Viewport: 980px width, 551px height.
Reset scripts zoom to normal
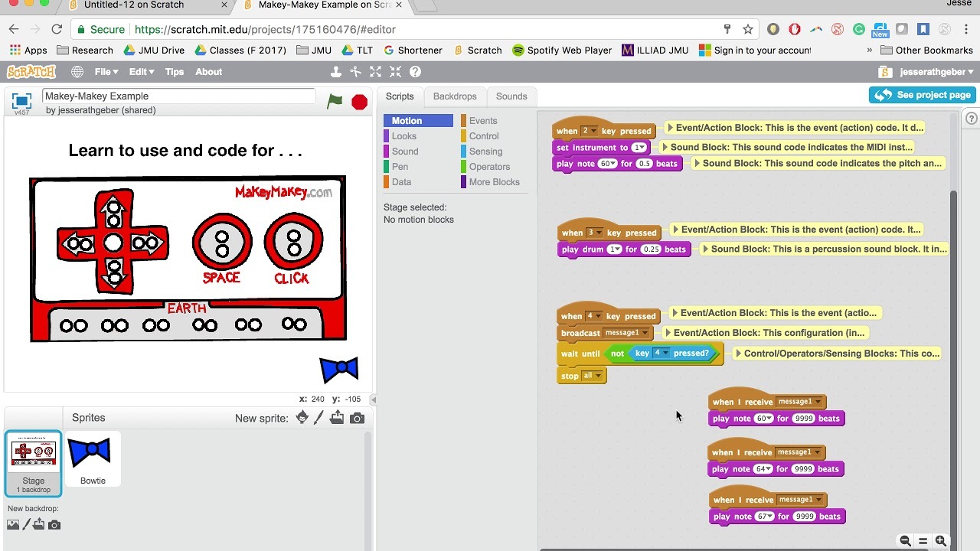click(x=923, y=541)
